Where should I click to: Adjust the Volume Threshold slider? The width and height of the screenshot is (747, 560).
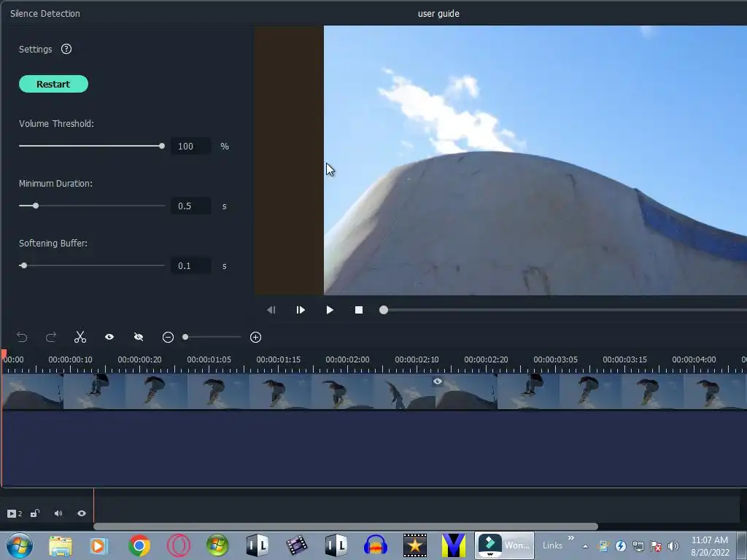pyautogui.click(x=91, y=146)
